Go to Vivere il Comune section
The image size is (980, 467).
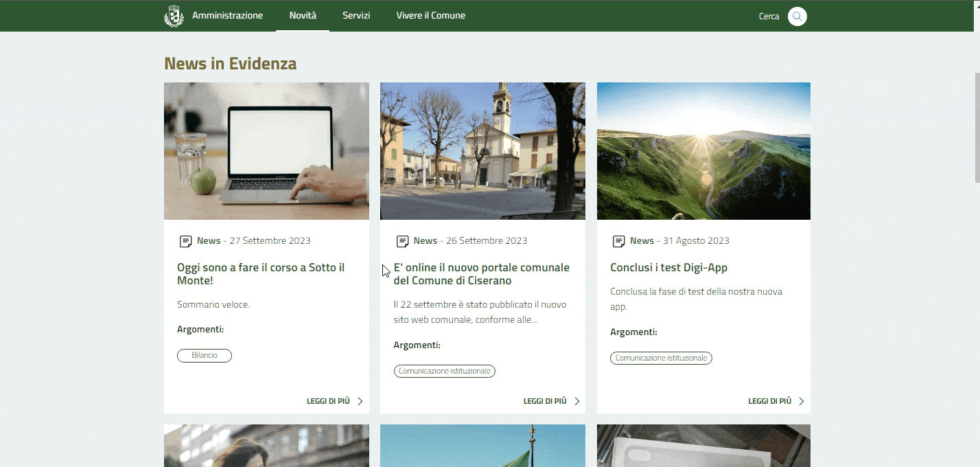pyautogui.click(x=430, y=16)
